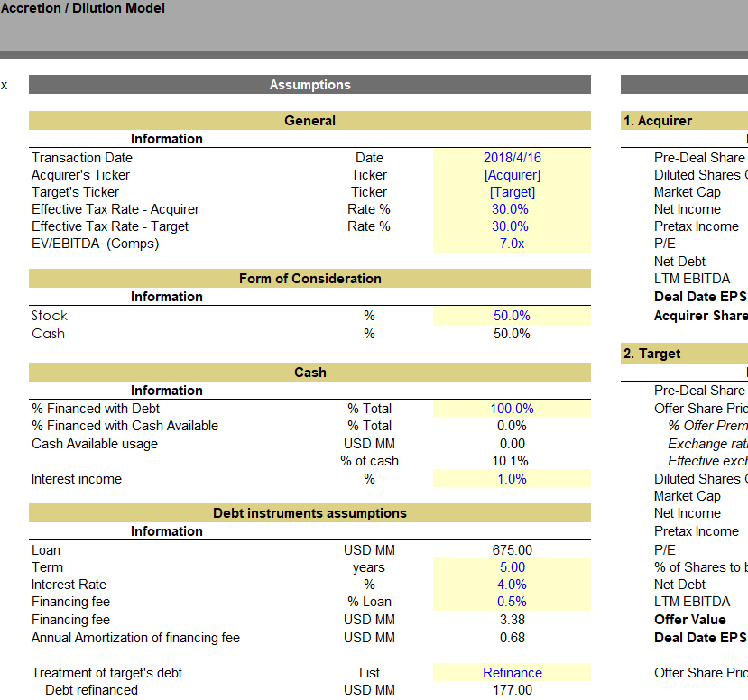Select the Term 5.00 years input cell
This screenshot has width=748, height=700.
512,567
